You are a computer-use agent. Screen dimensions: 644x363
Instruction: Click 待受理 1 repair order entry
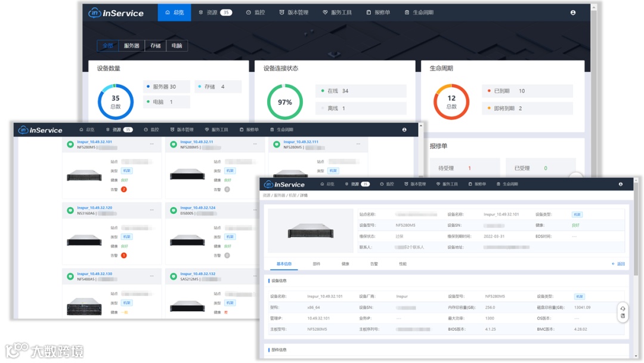[x=465, y=168]
